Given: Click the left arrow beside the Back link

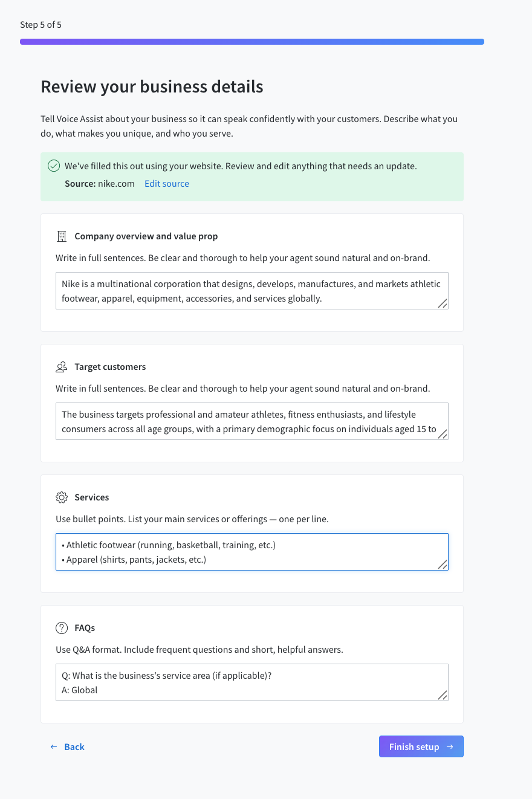Looking at the screenshot, I should [53, 746].
